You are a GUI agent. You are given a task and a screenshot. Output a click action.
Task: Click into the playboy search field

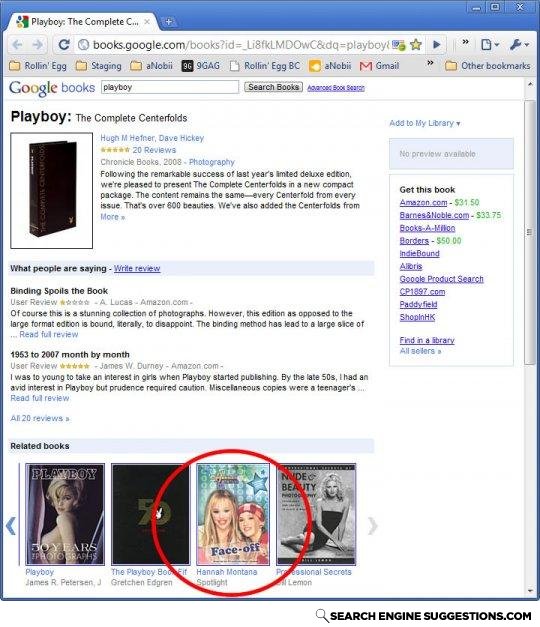[x=170, y=87]
